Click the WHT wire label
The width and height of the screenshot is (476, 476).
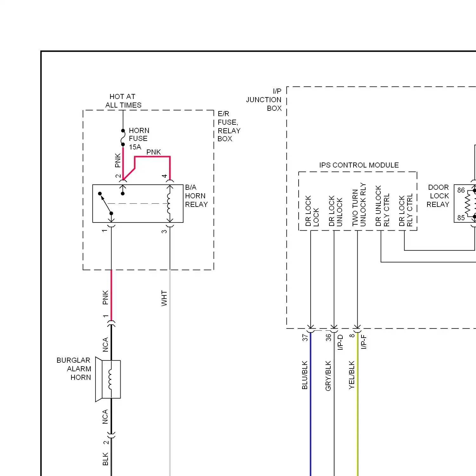pyautogui.click(x=164, y=298)
